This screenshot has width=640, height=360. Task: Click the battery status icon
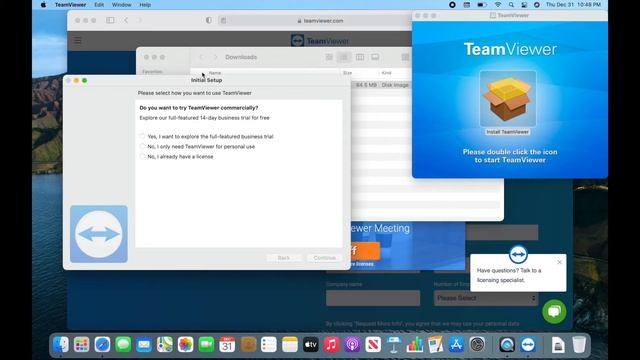[x=482, y=5]
